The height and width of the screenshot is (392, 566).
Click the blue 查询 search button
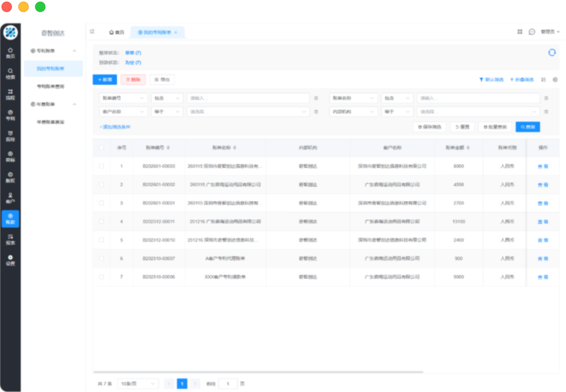click(527, 127)
